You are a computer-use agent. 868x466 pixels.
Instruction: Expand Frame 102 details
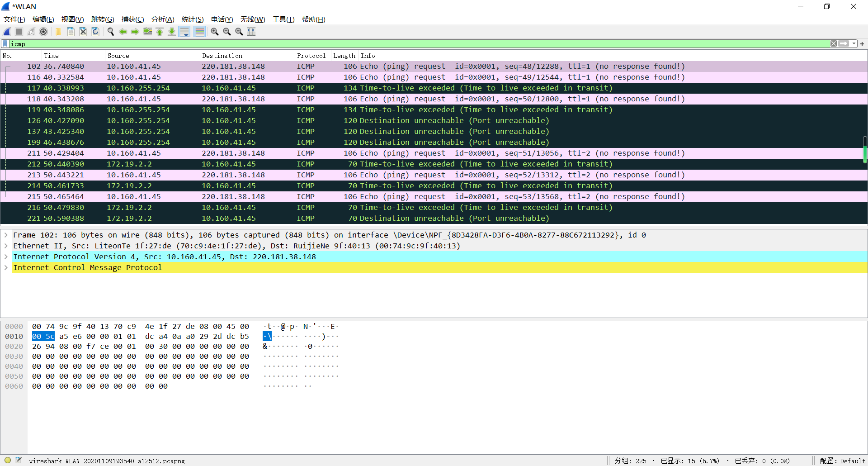(6, 235)
